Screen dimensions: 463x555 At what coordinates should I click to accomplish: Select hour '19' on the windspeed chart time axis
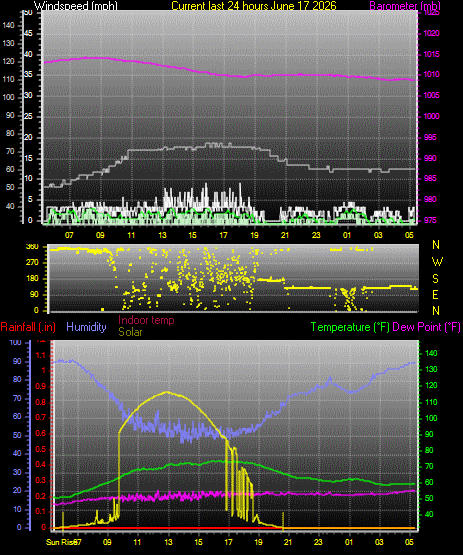click(x=255, y=235)
